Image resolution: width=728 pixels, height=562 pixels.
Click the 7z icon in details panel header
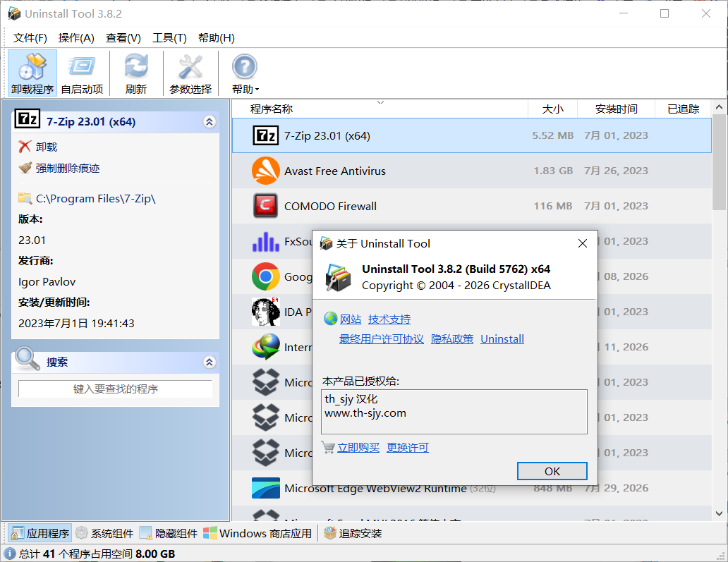(28, 118)
